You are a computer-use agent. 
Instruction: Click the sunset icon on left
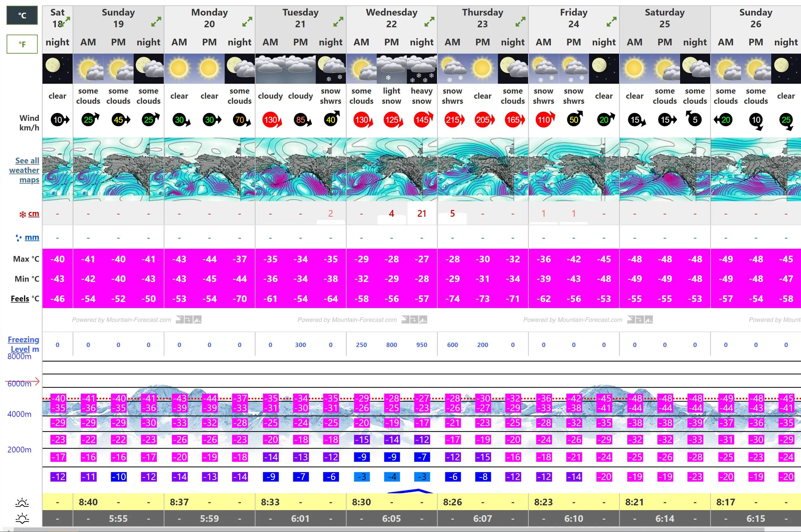pos(22,518)
